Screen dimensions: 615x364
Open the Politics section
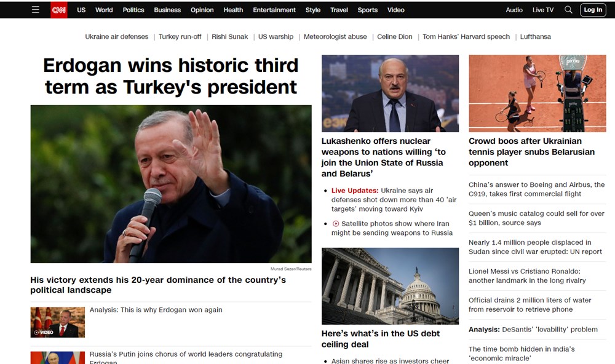(133, 10)
